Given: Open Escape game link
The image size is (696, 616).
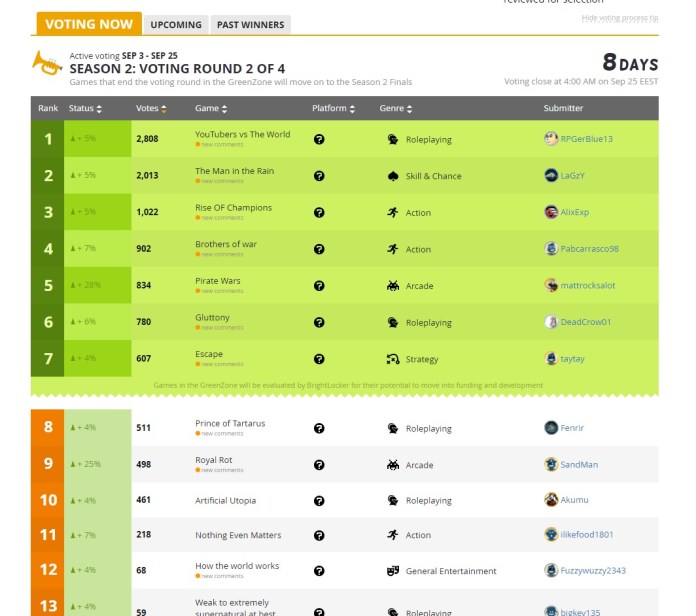Looking at the screenshot, I should [x=209, y=354].
